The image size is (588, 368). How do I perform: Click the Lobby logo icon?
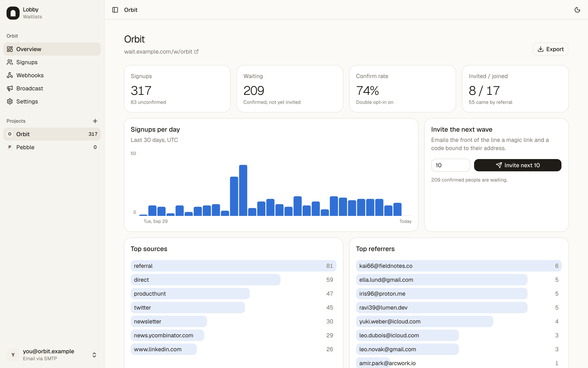coord(13,13)
